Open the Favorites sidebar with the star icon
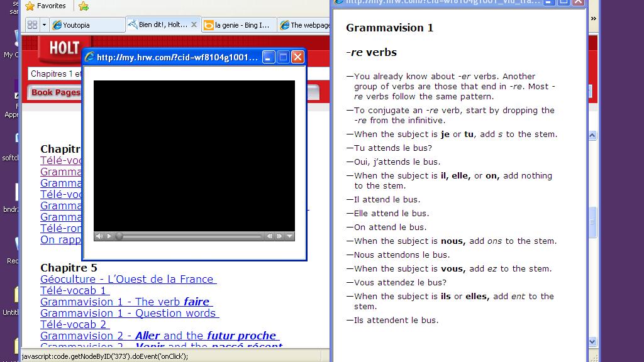Screen dimensions: 644x362 pyautogui.click(x=30, y=6)
